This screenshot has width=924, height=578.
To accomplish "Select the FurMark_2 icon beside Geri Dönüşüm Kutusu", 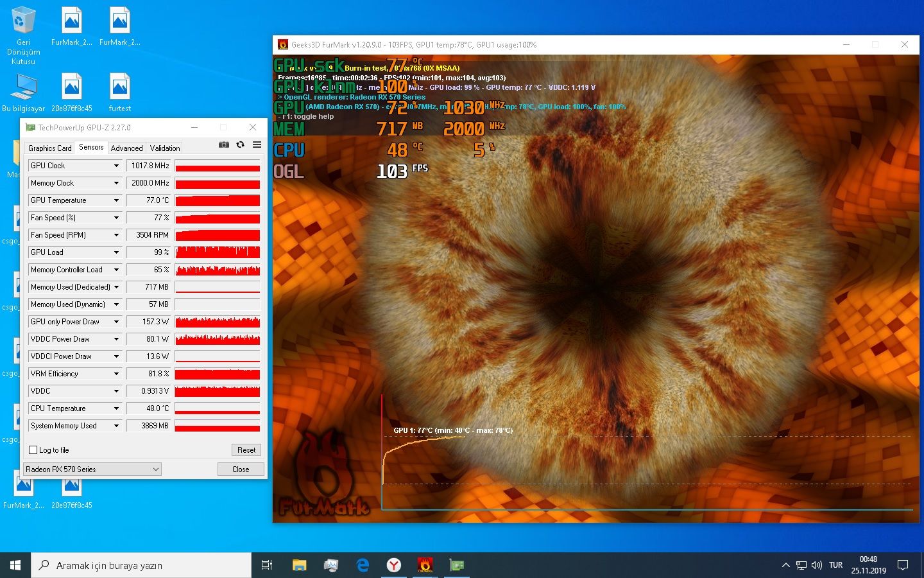I will coord(72,27).
